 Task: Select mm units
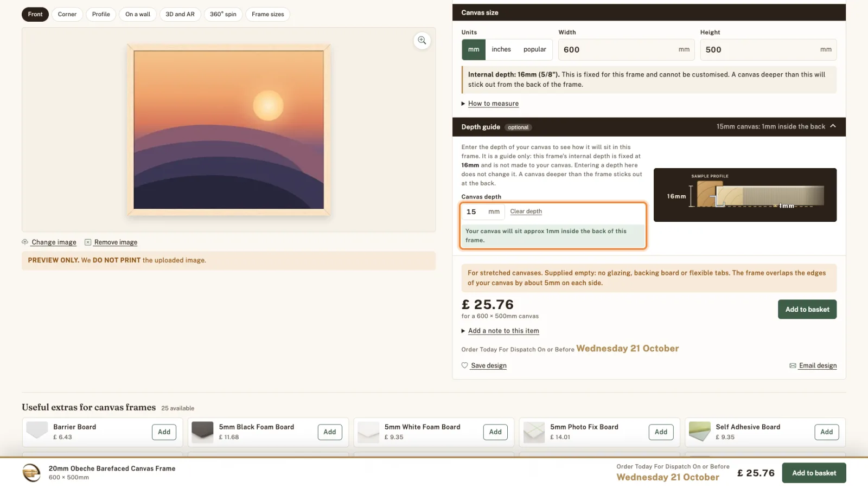coord(474,49)
